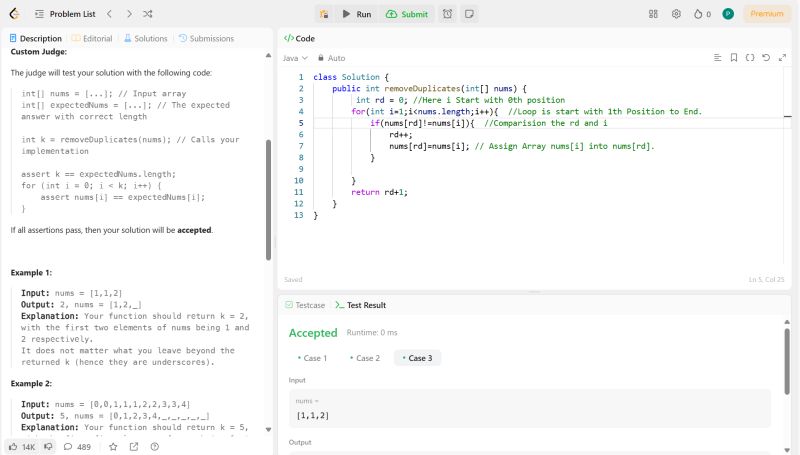Select Case 3 result
The width and height of the screenshot is (800, 455).
(x=417, y=358)
